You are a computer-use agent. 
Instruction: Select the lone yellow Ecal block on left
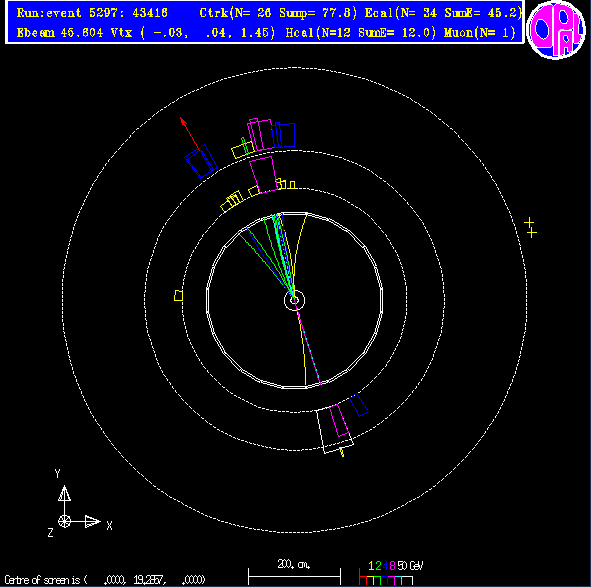point(179,296)
